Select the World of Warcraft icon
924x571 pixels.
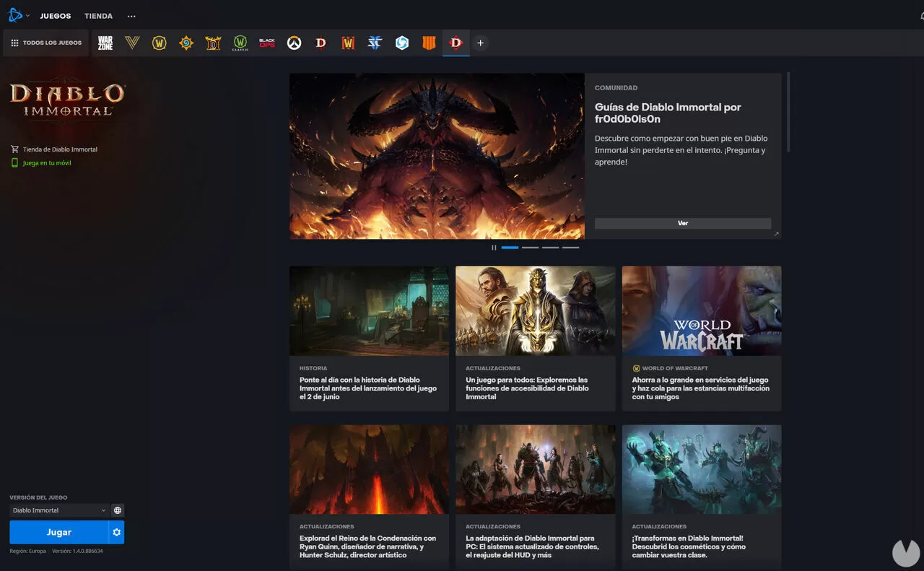coord(160,43)
